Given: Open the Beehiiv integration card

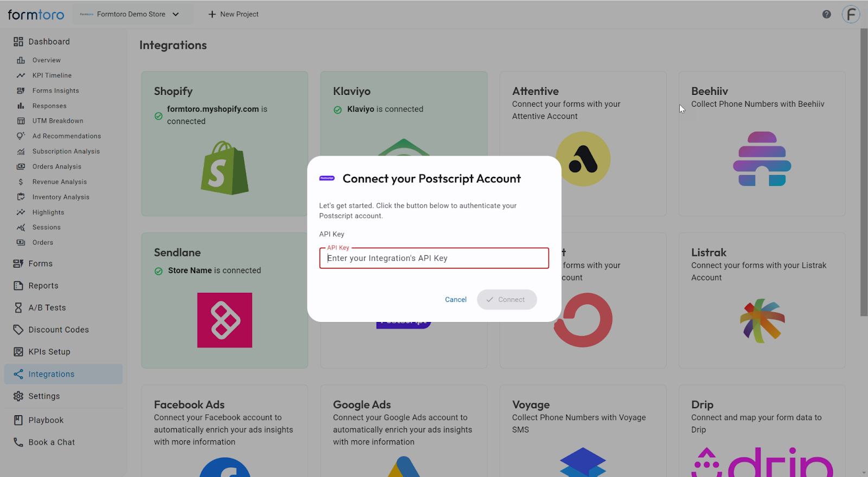Looking at the screenshot, I should coord(762,144).
